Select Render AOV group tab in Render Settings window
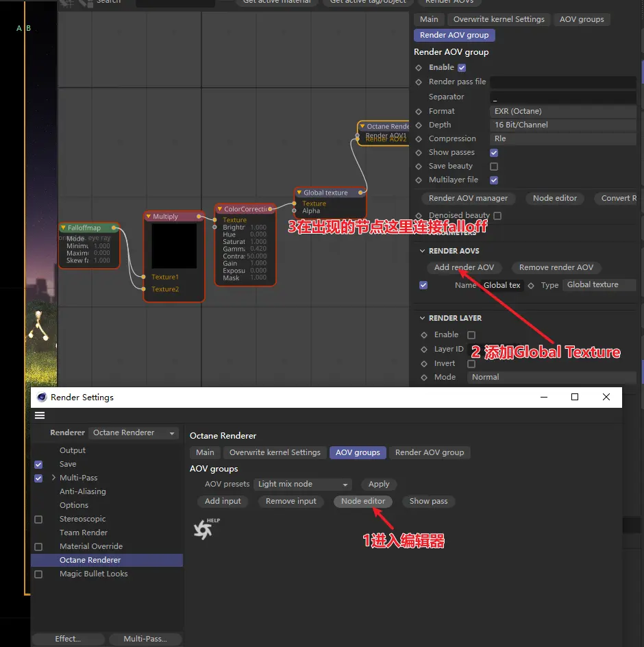This screenshot has width=644, height=647. click(x=430, y=452)
